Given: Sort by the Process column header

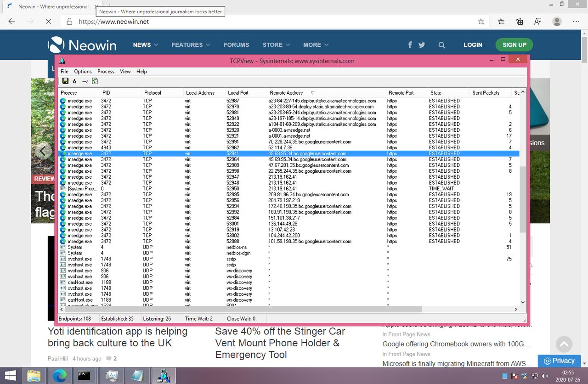Looking at the screenshot, I should click(79, 93).
